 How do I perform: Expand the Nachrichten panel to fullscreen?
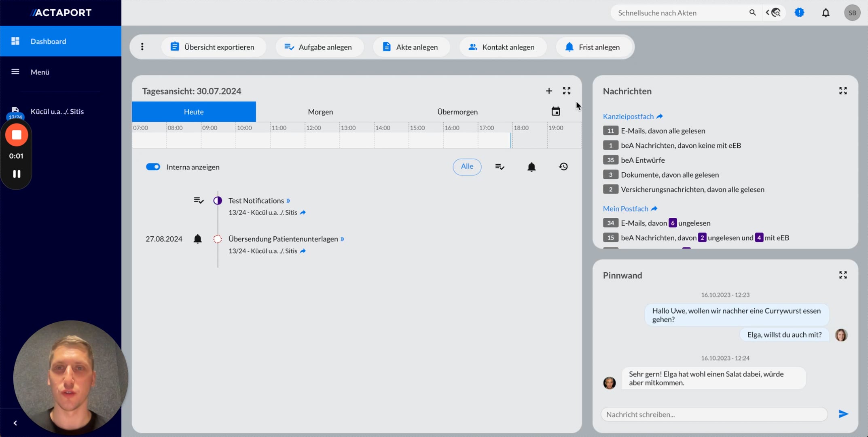click(843, 91)
